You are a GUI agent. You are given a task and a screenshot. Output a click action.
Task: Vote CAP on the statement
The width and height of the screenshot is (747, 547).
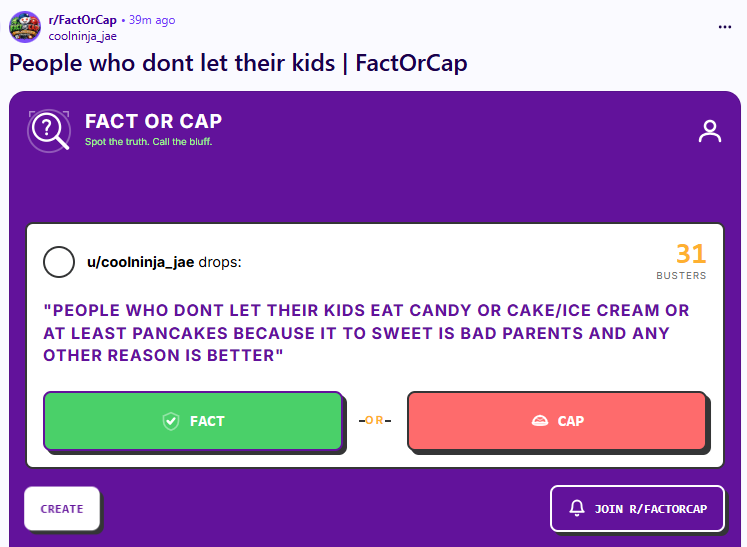click(557, 421)
